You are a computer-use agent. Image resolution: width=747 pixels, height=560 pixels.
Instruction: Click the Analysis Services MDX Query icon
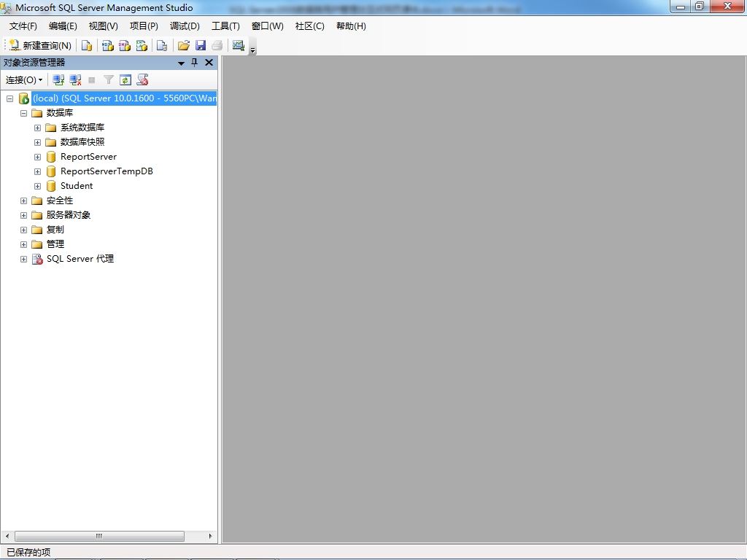point(108,46)
